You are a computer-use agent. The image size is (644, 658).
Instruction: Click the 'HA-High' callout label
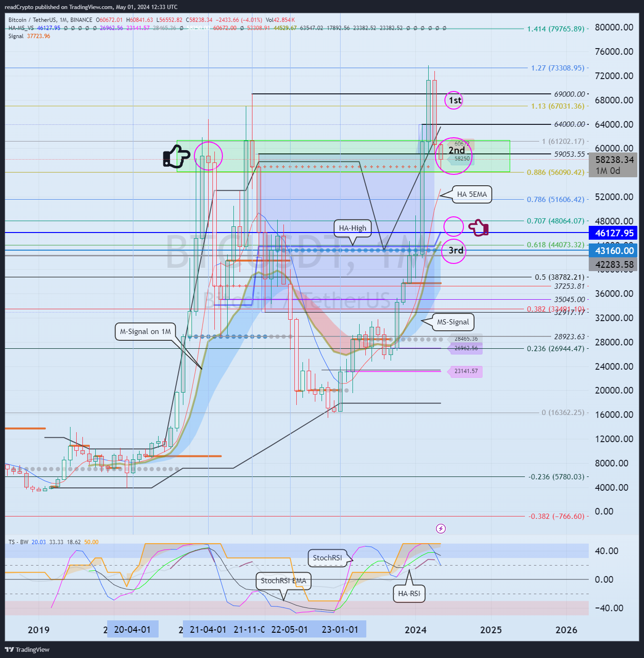pyautogui.click(x=352, y=228)
